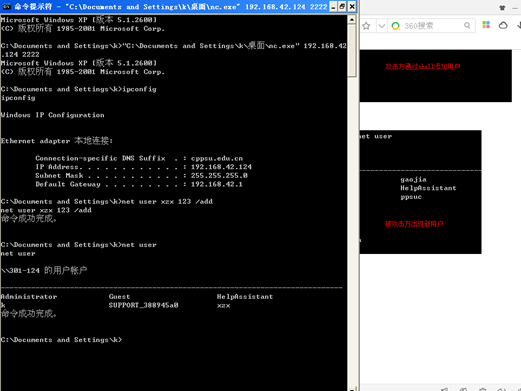Viewport: 521px width, 391px height.
Task: Click the 360 search logo icon
Action: point(396,26)
